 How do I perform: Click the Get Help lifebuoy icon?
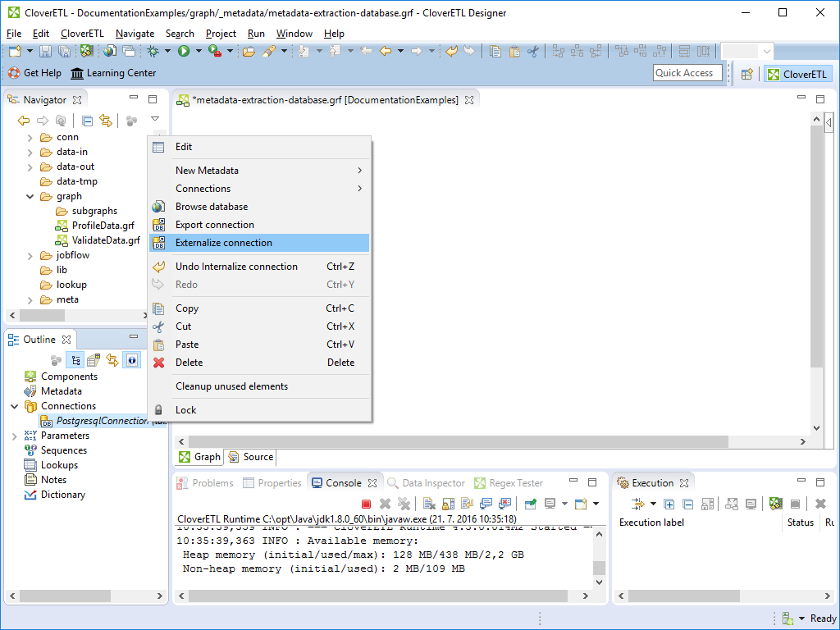(x=14, y=73)
